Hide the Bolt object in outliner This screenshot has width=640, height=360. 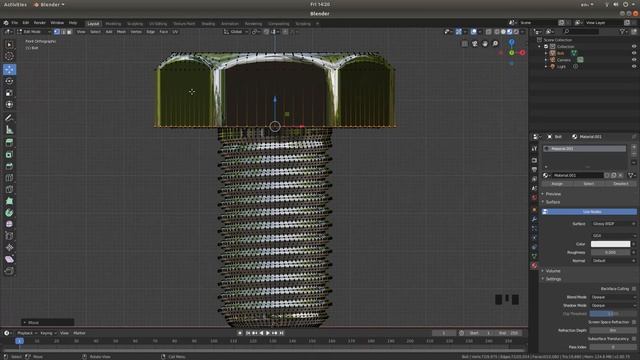634,53
